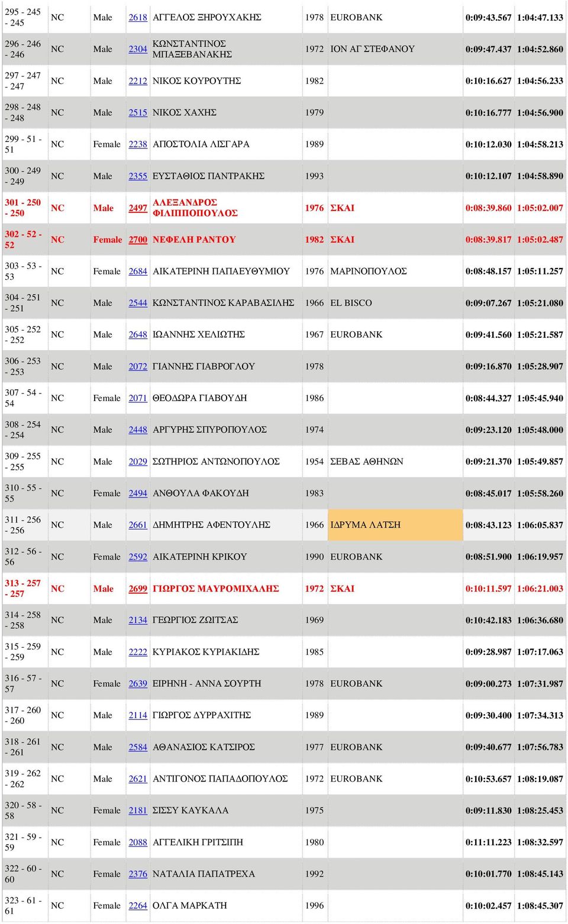
Task: Open bib number 2212 link
Action: point(138,81)
